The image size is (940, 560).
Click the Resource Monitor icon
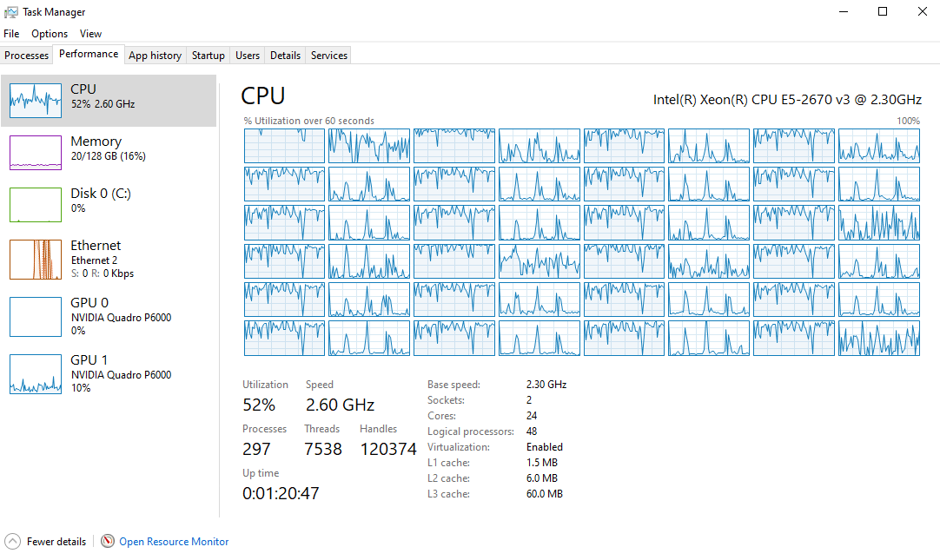pos(108,541)
